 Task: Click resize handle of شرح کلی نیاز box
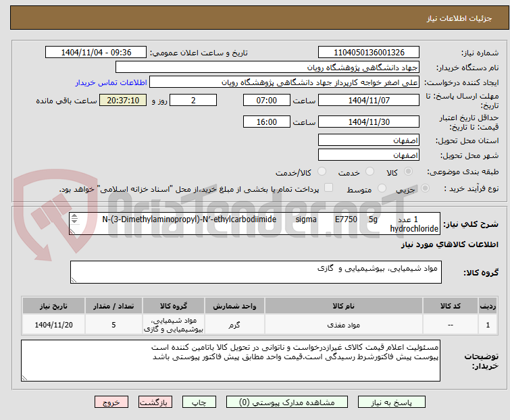[72, 232]
